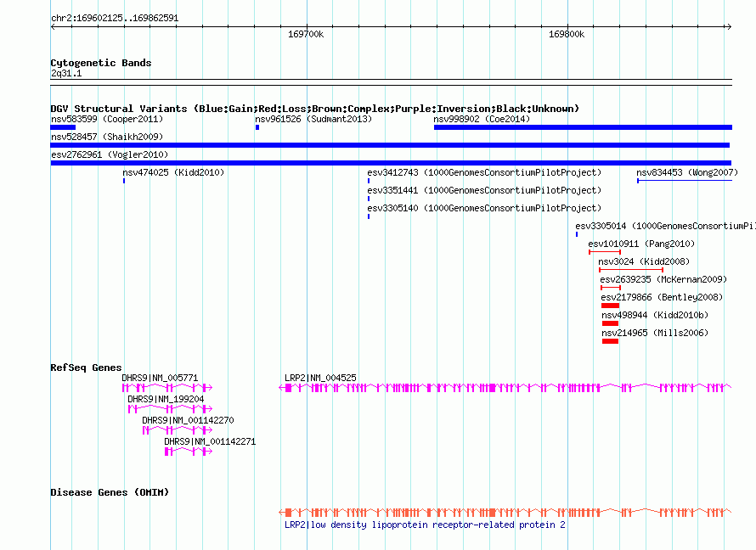Click the orange LRP2 OMIM gene glyph
This screenshot has width=756, height=550.
pyautogui.click(x=505, y=513)
